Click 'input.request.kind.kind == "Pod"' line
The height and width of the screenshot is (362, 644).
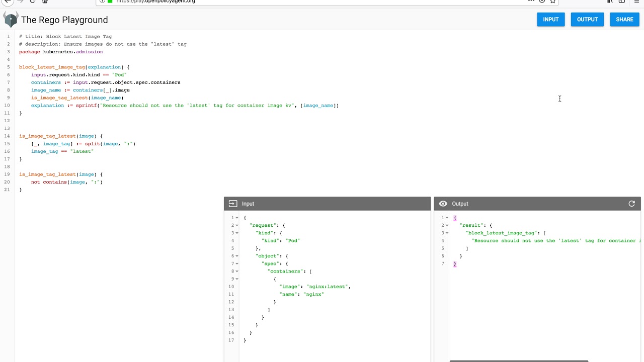(78, 75)
